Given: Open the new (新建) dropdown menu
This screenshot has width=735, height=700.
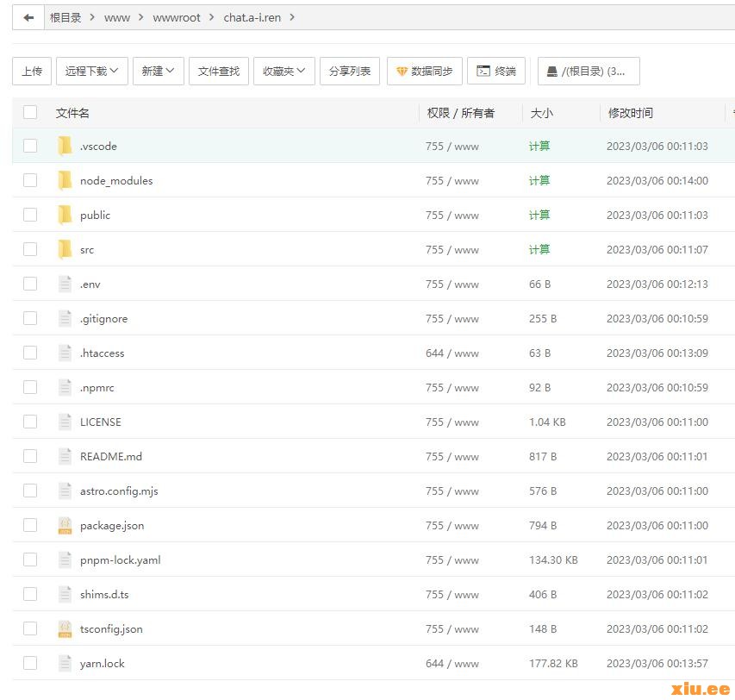Looking at the screenshot, I should [x=159, y=71].
